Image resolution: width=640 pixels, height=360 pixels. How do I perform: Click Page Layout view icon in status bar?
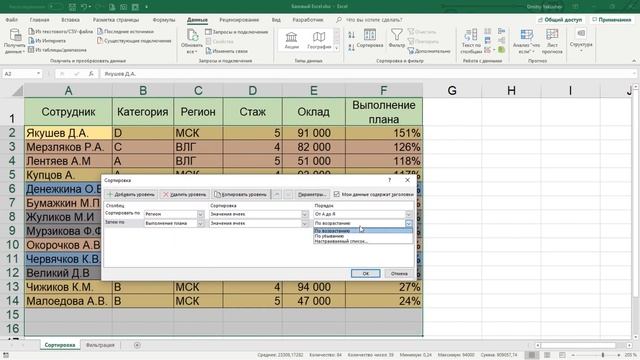[x=547, y=355]
